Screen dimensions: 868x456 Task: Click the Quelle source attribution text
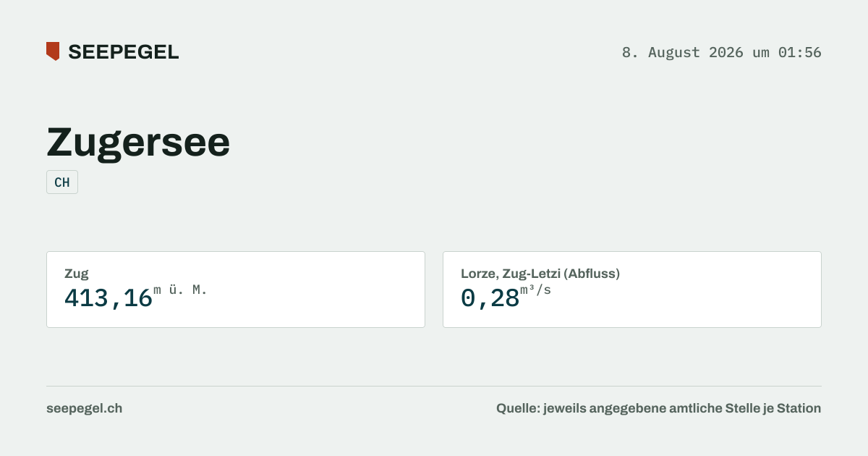pyautogui.click(x=659, y=408)
